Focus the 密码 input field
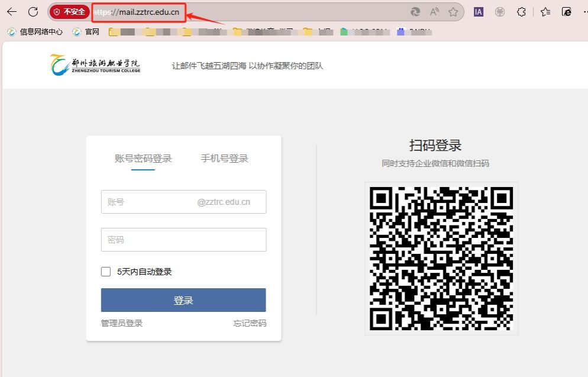The height and width of the screenshot is (377, 588). [183, 240]
